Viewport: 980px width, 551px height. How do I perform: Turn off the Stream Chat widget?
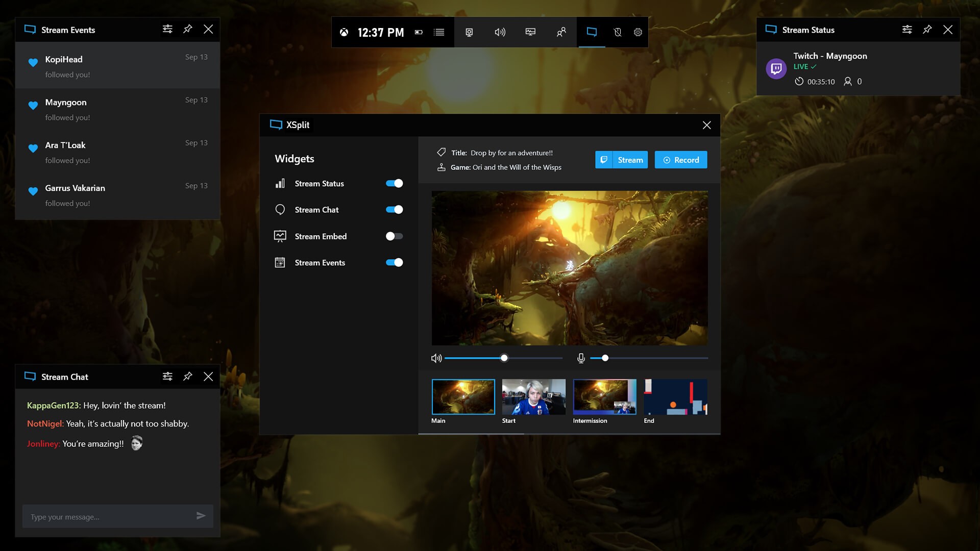(x=394, y=209)
